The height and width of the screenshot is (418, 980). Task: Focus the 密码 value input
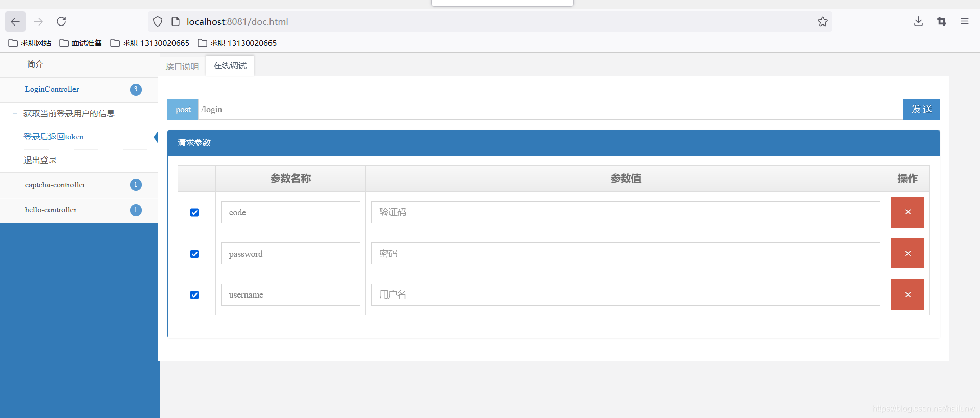pyautogui.click(x=625, y=253)
